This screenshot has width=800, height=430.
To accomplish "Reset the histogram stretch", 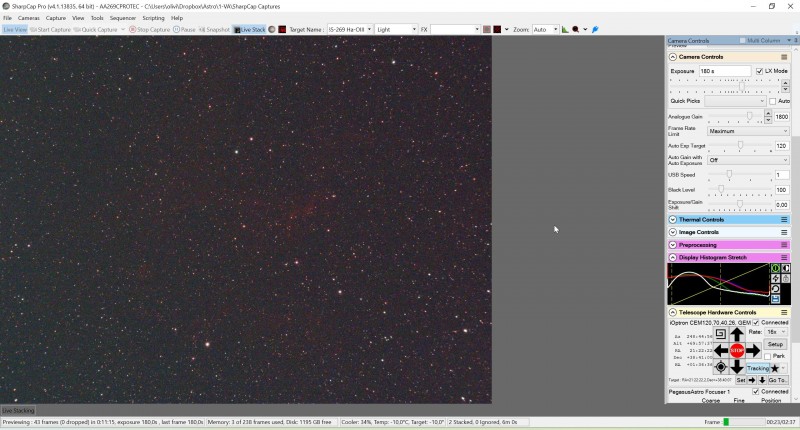I will click(775, 289).
